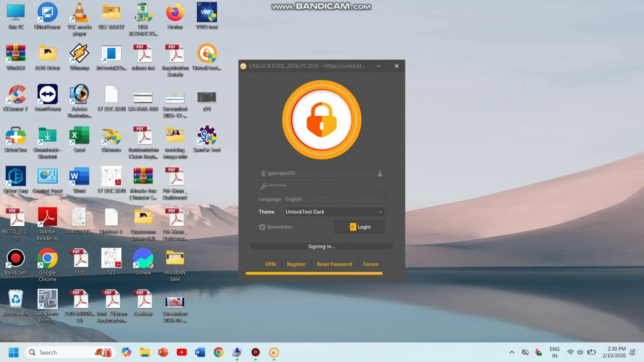644x362 pixels.
Task: Launch Google Chrome from desktop
Action: pyautogui.click(x=47, y=265)
